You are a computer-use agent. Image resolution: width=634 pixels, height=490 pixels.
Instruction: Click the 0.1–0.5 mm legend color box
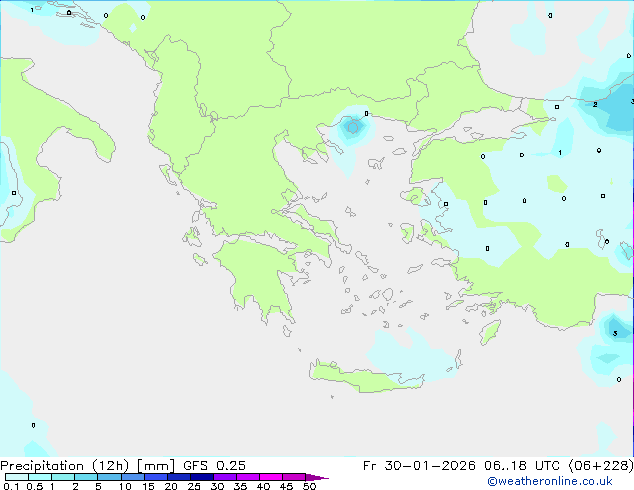(x=17, y=477)
